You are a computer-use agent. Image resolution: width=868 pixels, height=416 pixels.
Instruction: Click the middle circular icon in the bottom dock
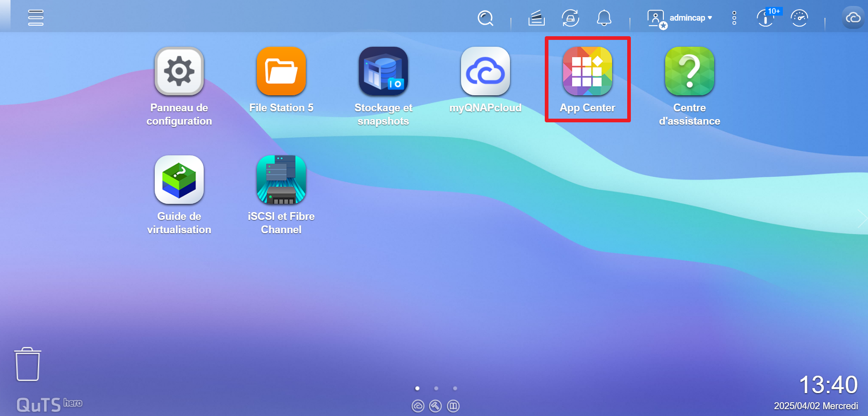pyautogui.click(x=435, y=406)
